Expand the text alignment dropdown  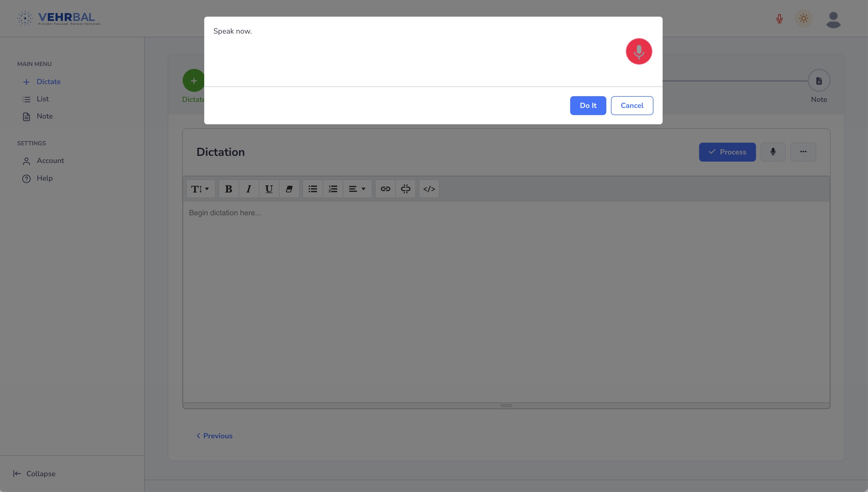[357, 189]
